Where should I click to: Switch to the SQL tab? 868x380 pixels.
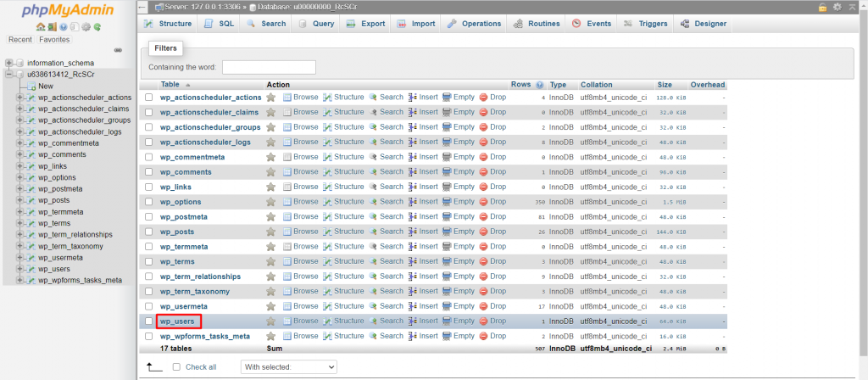coord(220,24)
